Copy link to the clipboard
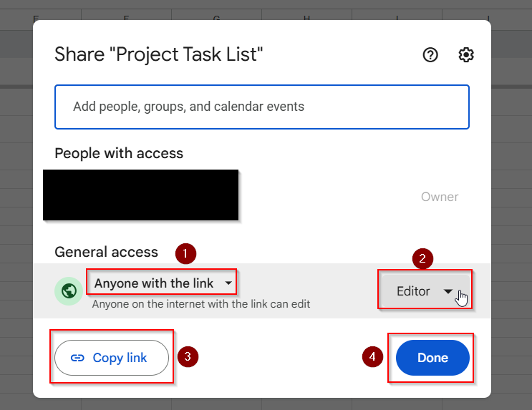This screenshot has width=532, height=410. coord(112,358)
